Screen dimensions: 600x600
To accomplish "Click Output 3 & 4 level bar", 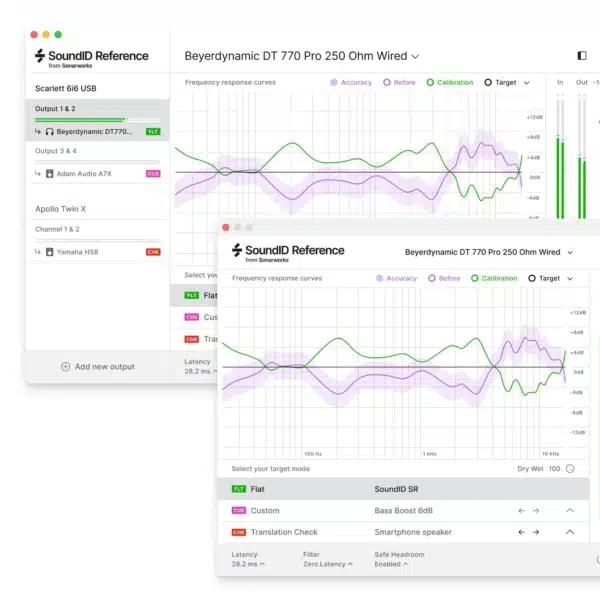I will [x=97, y=162].
